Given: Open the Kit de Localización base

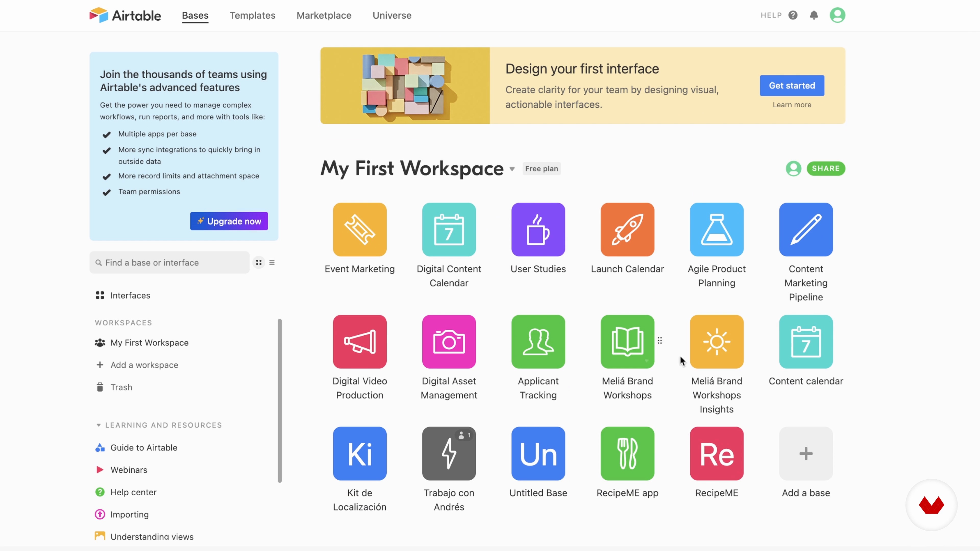Looking at the screenshot, I should [360, 453].
